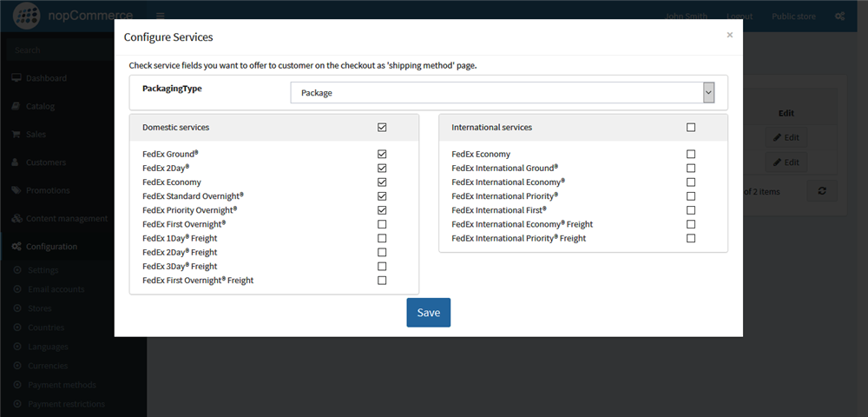Click the Content management cubes icon
The image size is (868, 417).
click(x=16, y=218)
